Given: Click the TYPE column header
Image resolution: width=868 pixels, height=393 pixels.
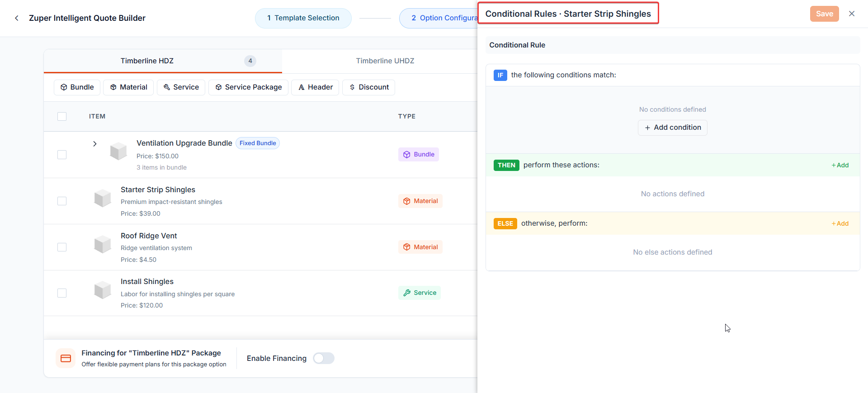Looking at the screenshot, I should (x=407, y=116).
